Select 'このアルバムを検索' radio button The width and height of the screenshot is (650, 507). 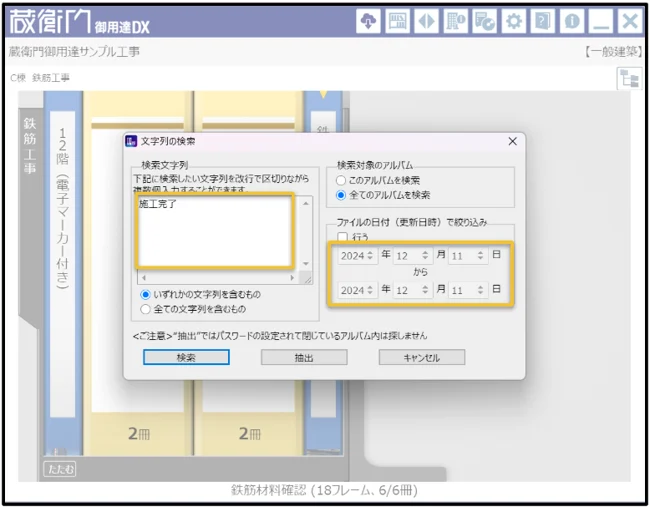click(342, 180)
